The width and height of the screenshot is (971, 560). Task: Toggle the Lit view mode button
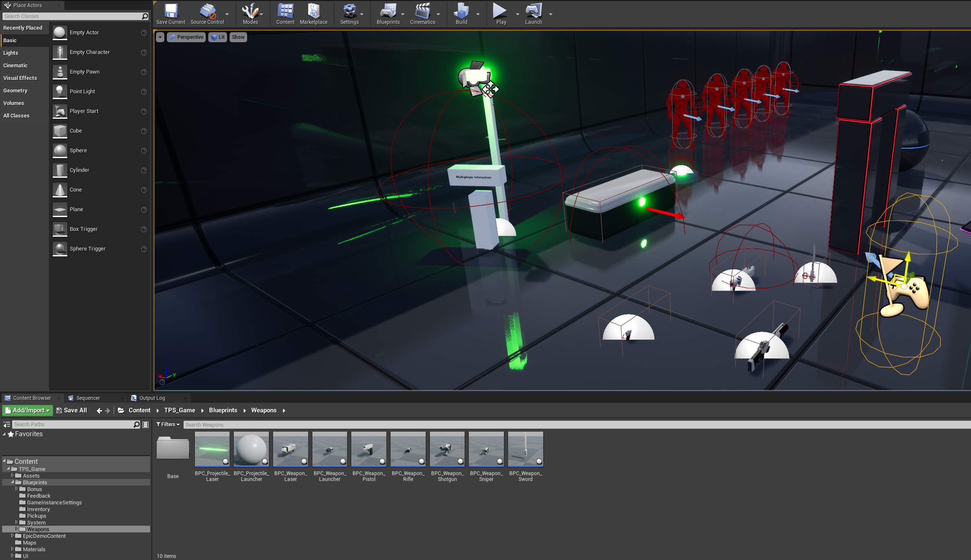[x=217, y=37]
